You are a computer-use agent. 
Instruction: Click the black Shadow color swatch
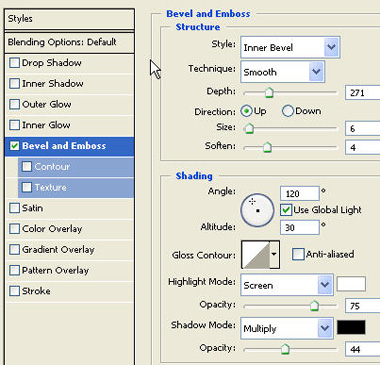point(351,327)
